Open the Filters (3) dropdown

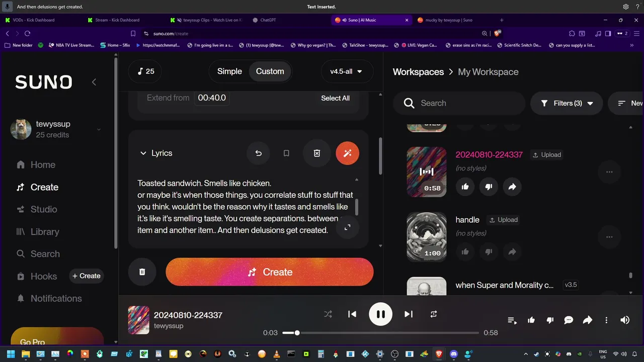567,103
